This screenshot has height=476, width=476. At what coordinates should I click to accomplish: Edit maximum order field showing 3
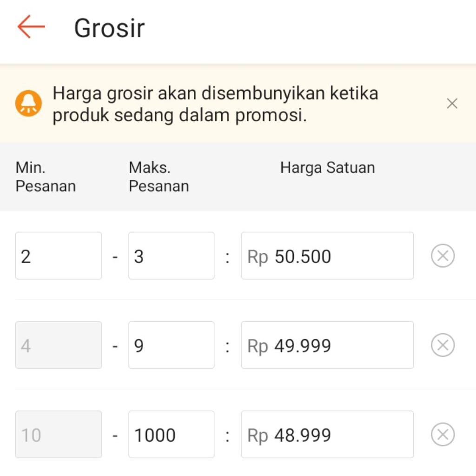click(171, 256)
